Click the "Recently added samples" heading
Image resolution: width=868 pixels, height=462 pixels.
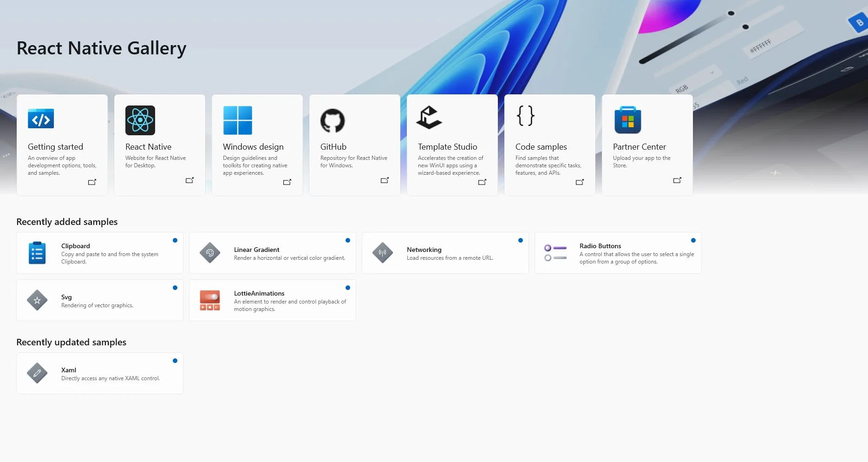[x=67, y=222]
